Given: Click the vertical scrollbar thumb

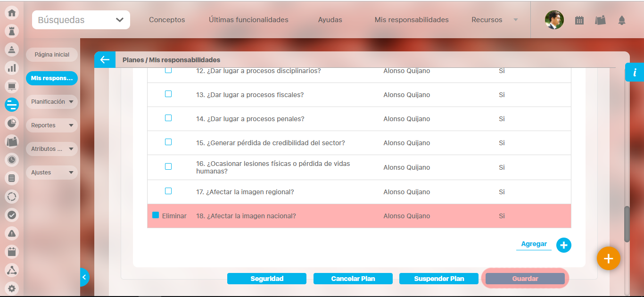Looking at the screenshot, I should [627, 224].
